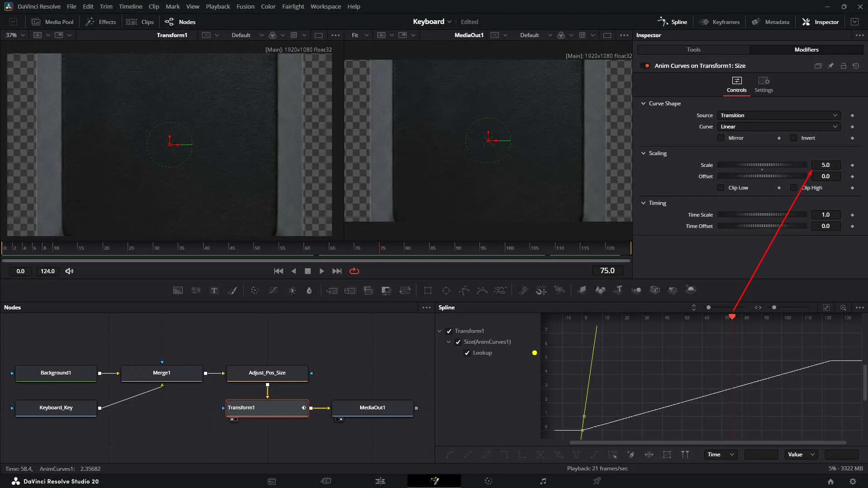Open the spline editor Value dropdown

[801, 455]
